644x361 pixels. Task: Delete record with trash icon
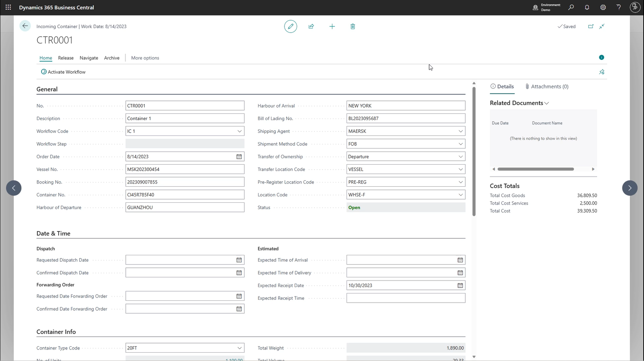tap(353, 26)
